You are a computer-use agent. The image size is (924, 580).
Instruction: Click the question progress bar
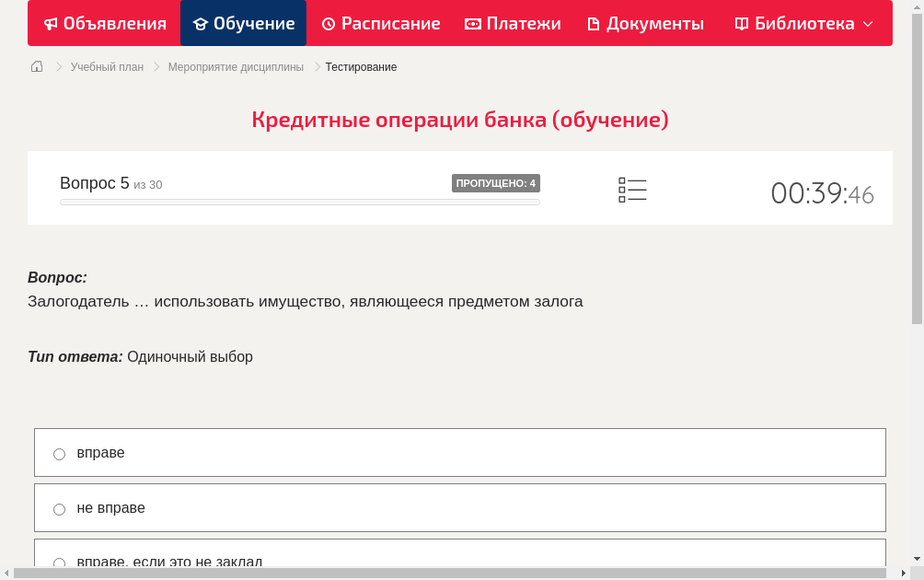[x=299, y=202]
